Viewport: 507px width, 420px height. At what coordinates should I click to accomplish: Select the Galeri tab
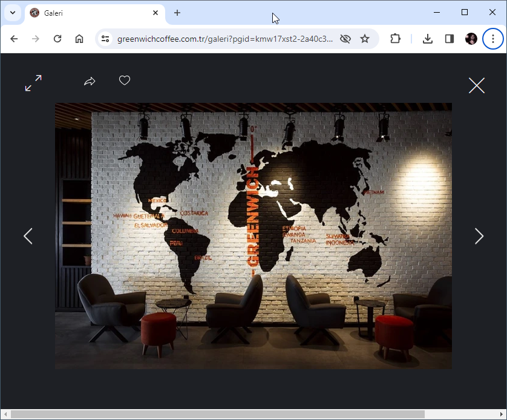pyautogui.click(x=95, y=13)
